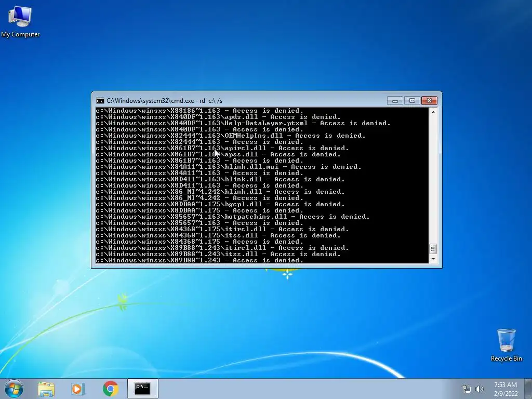Image resolution: width=532 pixels, height=399 pixels.
Task: Click the X86_MI~4.242\hlink.dll line
Action: point(220,192)
